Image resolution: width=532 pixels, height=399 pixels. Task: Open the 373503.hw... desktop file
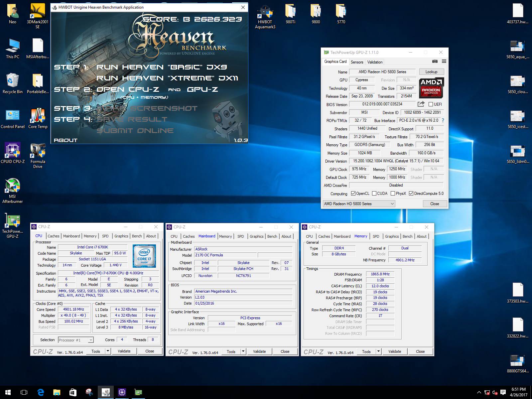518,293
